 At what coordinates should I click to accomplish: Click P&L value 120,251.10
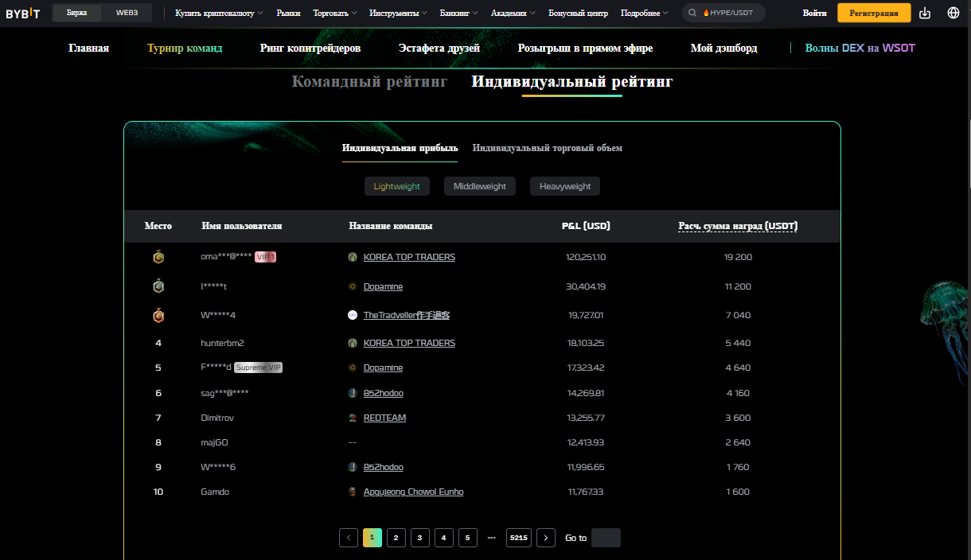pos(586,257)
